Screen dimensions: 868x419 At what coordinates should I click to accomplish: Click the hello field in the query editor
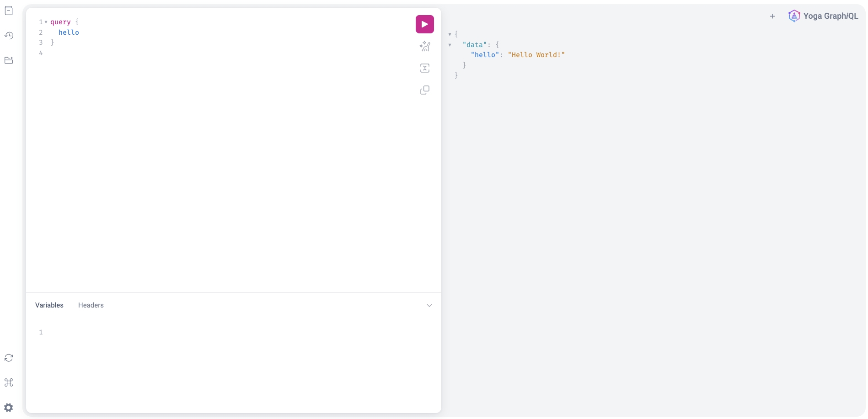tap(69, 32)
